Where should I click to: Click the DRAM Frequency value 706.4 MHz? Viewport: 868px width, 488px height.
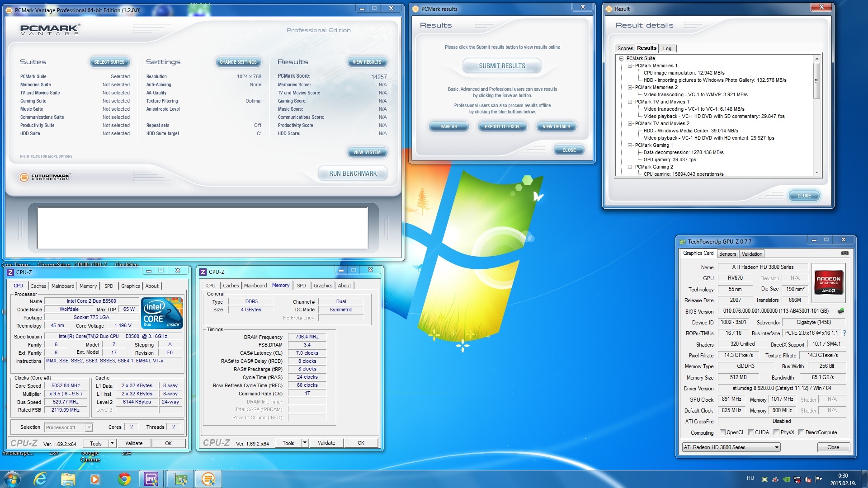pyautogui.click(x=307, y=337)
